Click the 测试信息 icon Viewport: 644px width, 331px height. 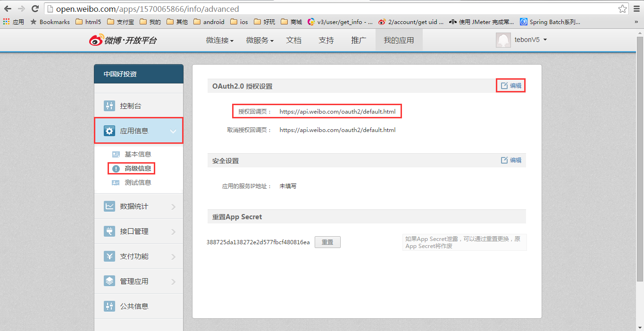pyautogui.click(x=116, y=182)
